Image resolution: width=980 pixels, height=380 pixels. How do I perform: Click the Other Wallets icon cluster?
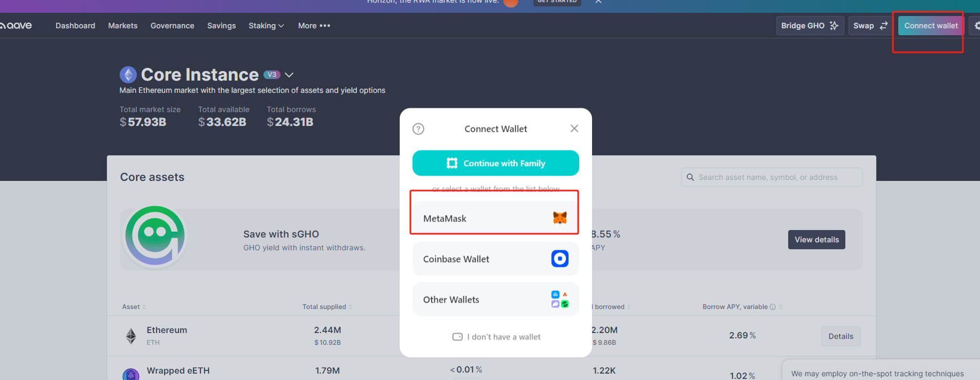(560, 299)
